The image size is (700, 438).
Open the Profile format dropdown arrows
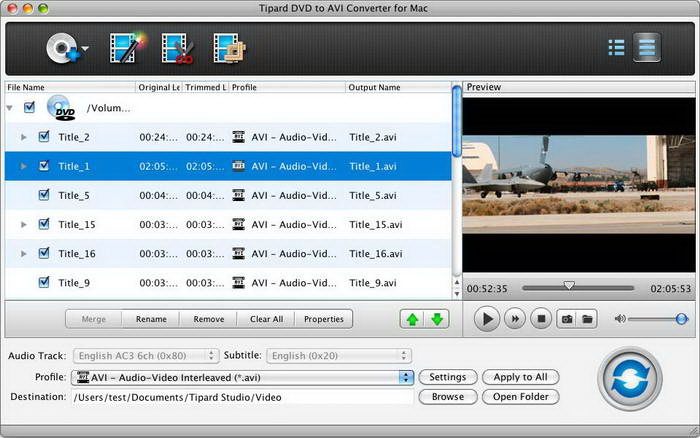(406, 377)
